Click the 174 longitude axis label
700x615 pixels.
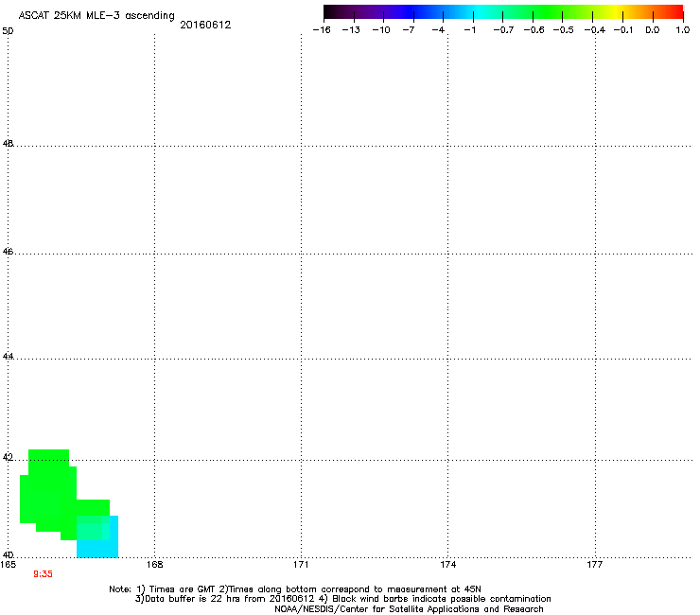[447, 565]
